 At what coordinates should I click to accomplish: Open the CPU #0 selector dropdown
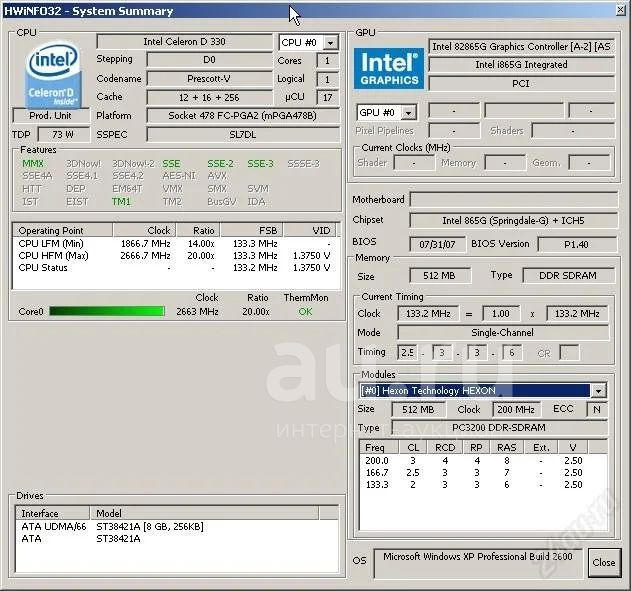point(330,43)
